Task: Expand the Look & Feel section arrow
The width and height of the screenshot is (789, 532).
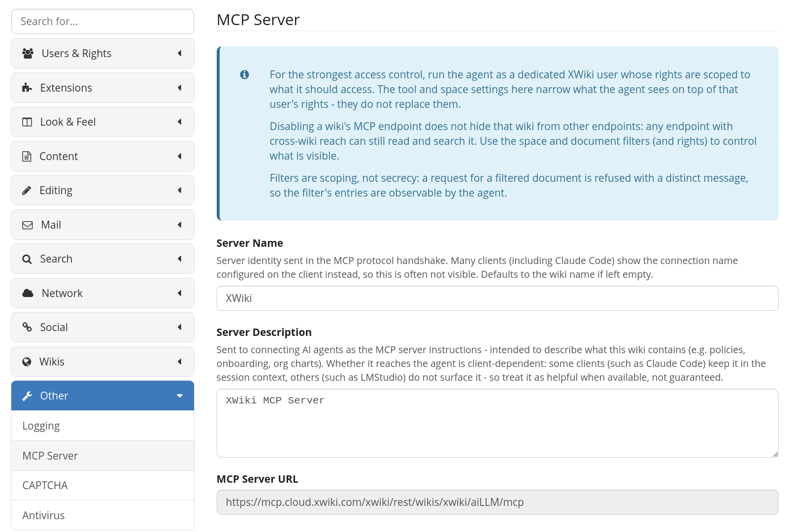Action: click(180, 122)
